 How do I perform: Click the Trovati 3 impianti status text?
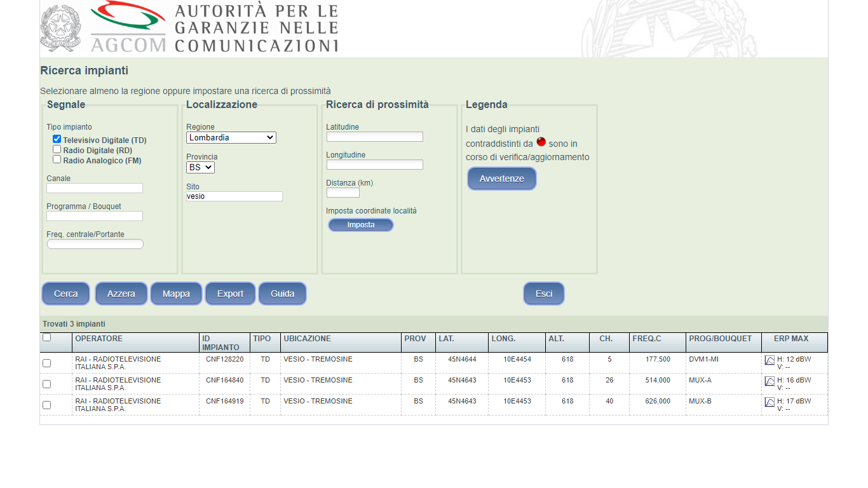point(74,324)
